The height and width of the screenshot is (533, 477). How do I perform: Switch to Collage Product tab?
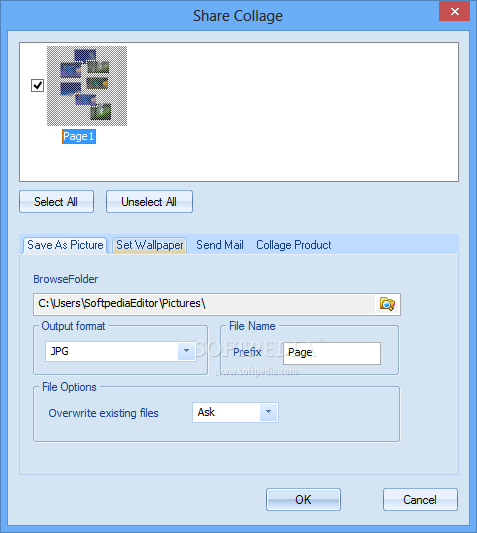coord(294,245)
